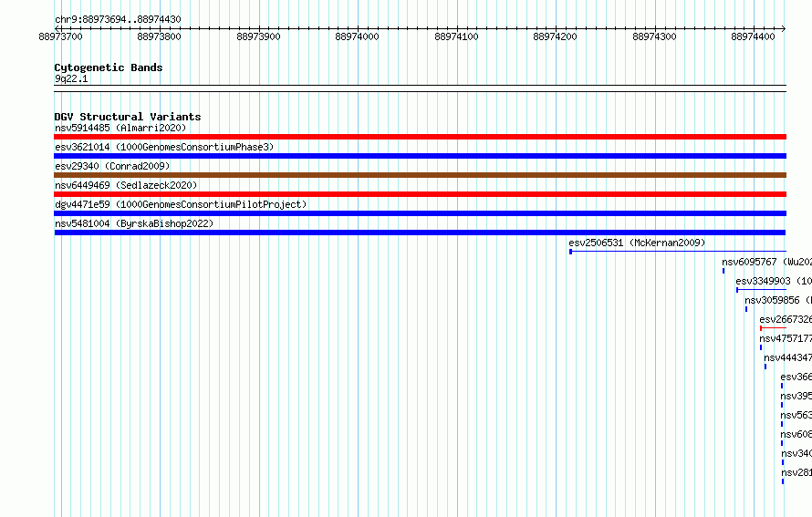Image resolution: width=812 pixels, height=517 pixels.
Task: Click the left arrow end of ruler
Action: [x=57, y=28]
